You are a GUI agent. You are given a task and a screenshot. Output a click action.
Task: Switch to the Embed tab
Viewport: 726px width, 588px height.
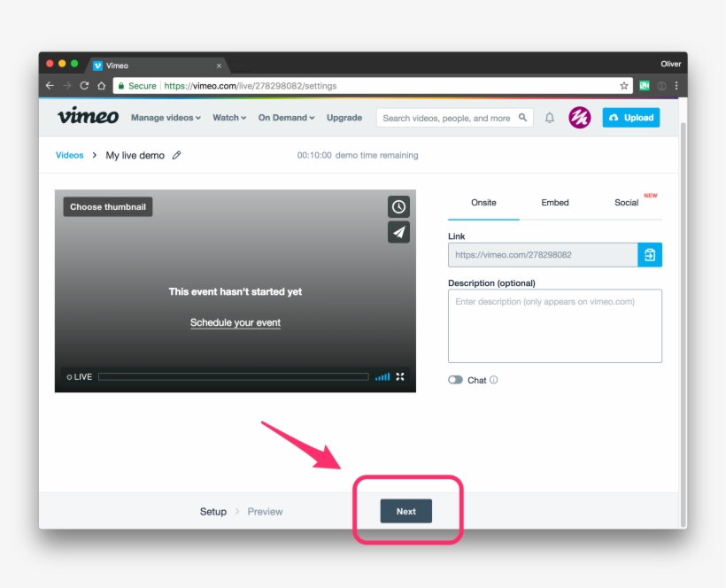(554, 203)
